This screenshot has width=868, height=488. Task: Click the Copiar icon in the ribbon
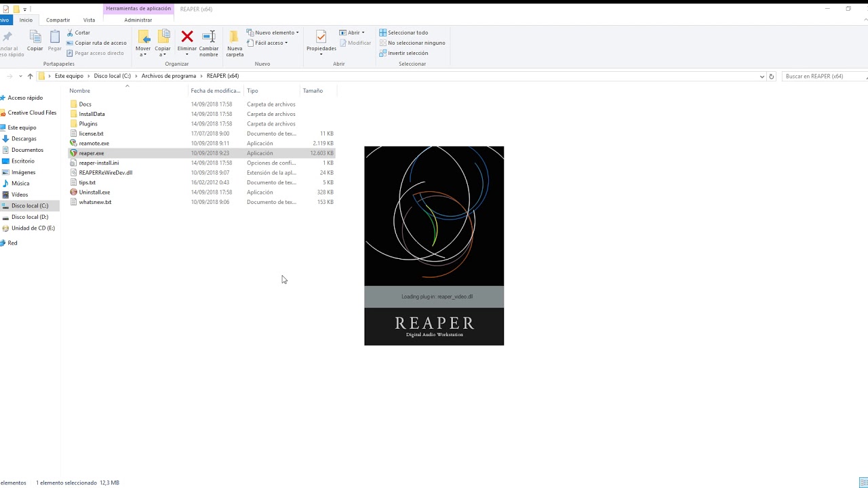click(x=35, y=41)
